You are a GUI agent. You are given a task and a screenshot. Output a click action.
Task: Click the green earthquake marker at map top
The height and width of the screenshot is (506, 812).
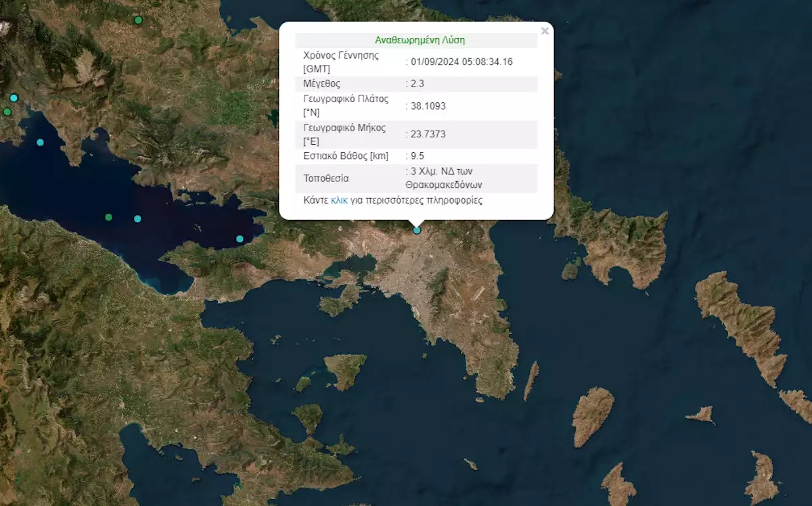point(138,20)
